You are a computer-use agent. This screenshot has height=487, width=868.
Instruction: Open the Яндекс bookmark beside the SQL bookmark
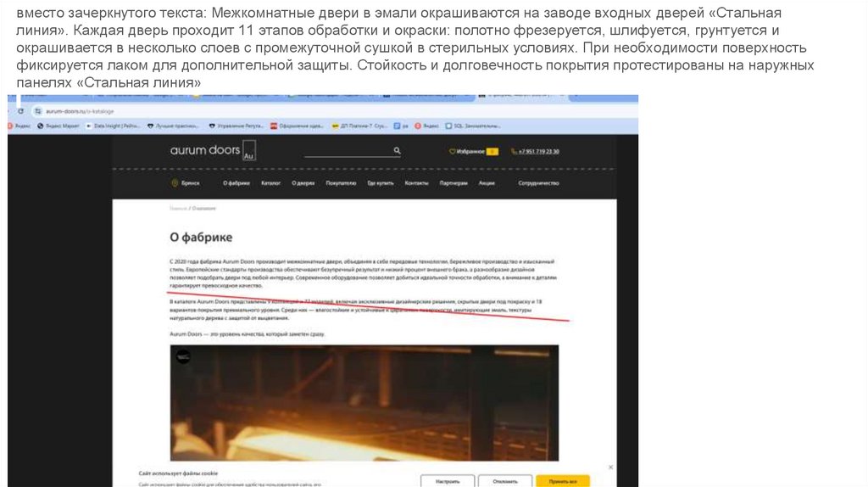(427, 126)
